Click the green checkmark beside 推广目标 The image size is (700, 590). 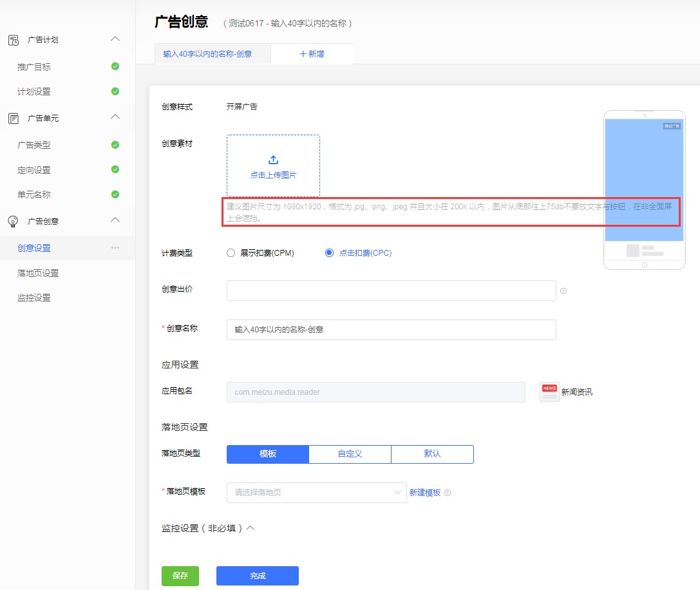[x=115, y=66]
